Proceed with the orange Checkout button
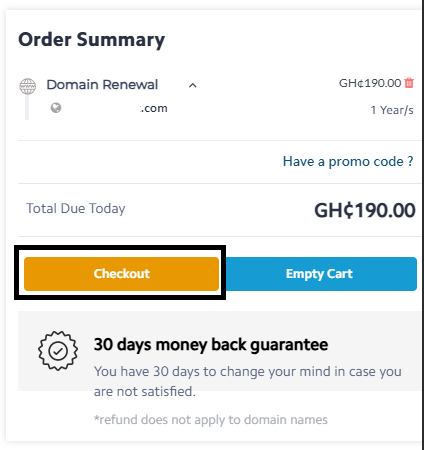The image size is (424, 450). [x=121, y=274]
